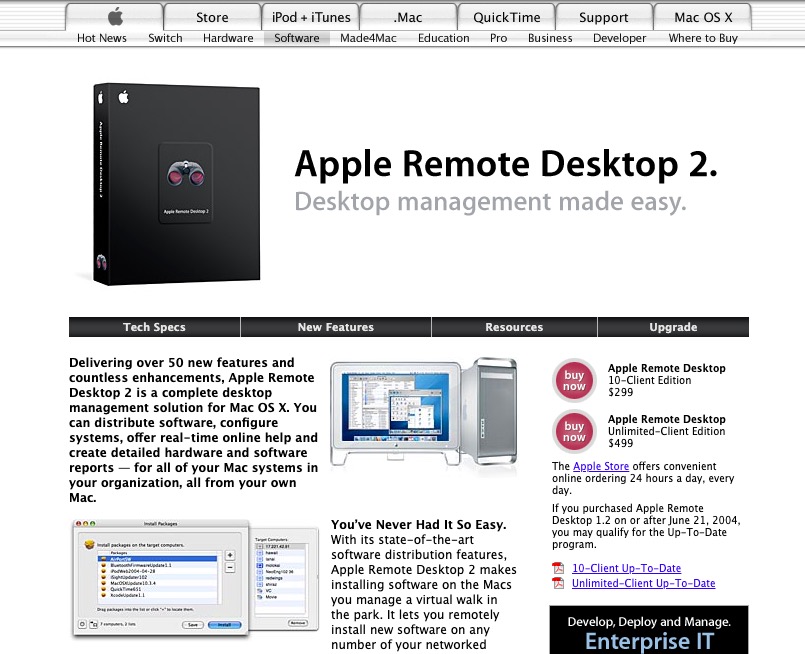Open the Support tab

pos(604,17)
